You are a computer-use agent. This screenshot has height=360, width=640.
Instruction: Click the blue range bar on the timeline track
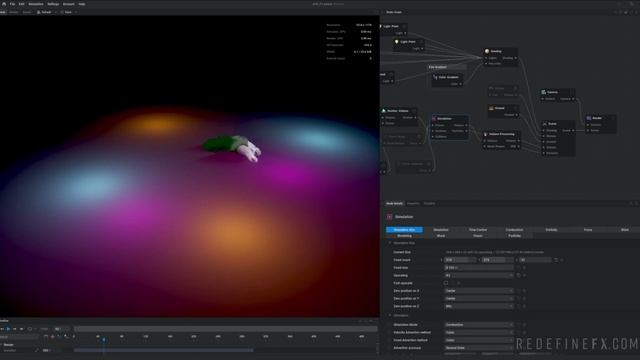163,350
